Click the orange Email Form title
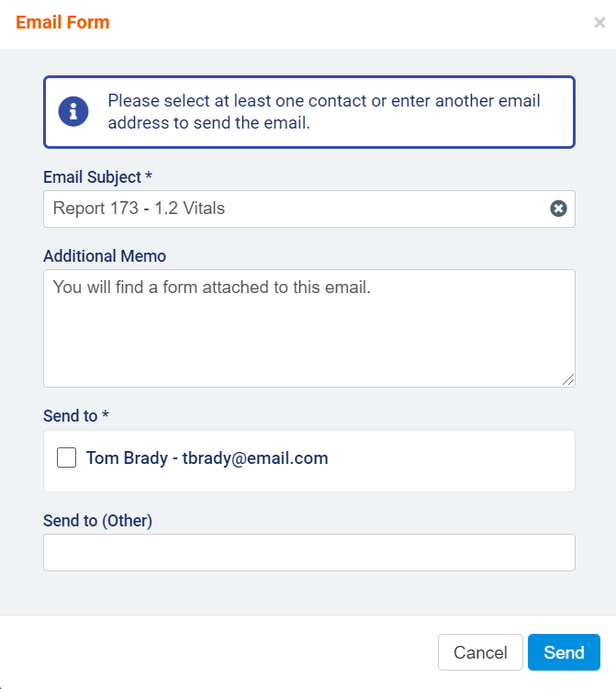This screenshot has width=616, height=689. click(x=62, y=22)
